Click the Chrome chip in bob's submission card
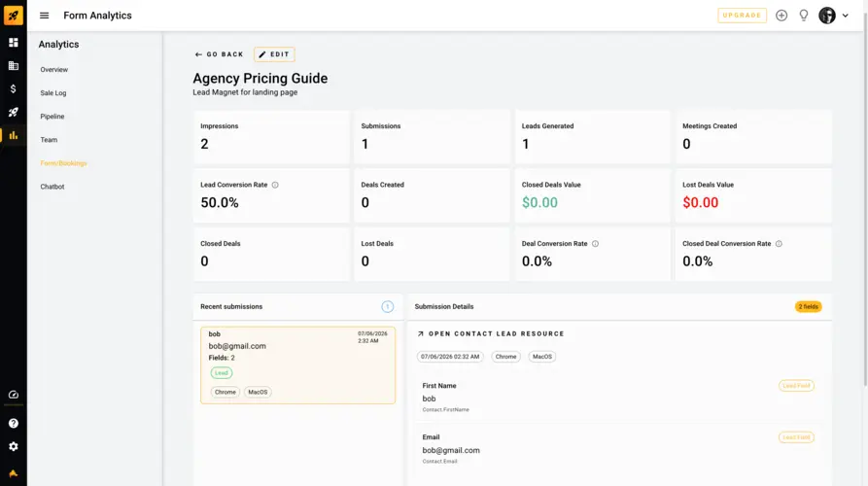Screen dimensions: 868x486 coord(226,392)
